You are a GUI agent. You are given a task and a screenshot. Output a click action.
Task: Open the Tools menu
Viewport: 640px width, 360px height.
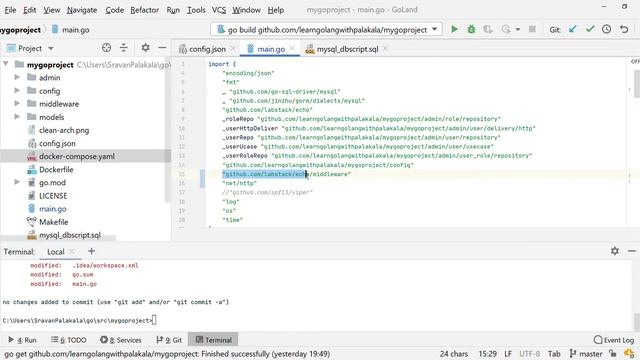coord(196,10)
